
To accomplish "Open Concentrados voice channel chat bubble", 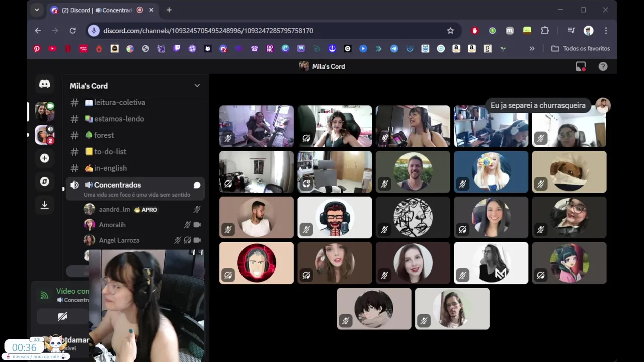I will pyautogui.click(x=197, y=185).
